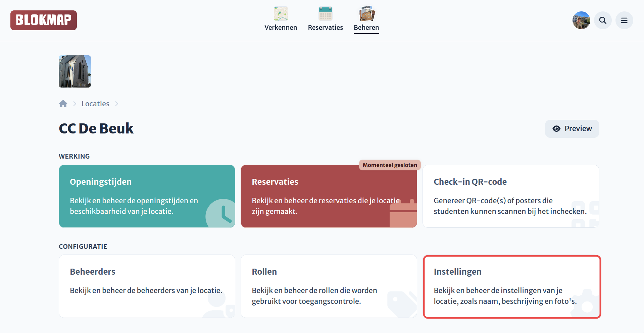Open the Beheerders card

(147, 286)
